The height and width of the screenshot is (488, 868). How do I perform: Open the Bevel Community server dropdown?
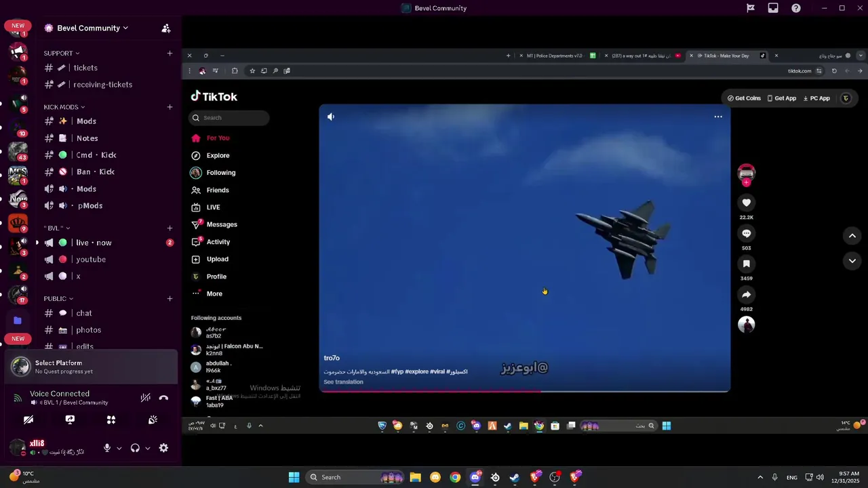pos(93,28)
